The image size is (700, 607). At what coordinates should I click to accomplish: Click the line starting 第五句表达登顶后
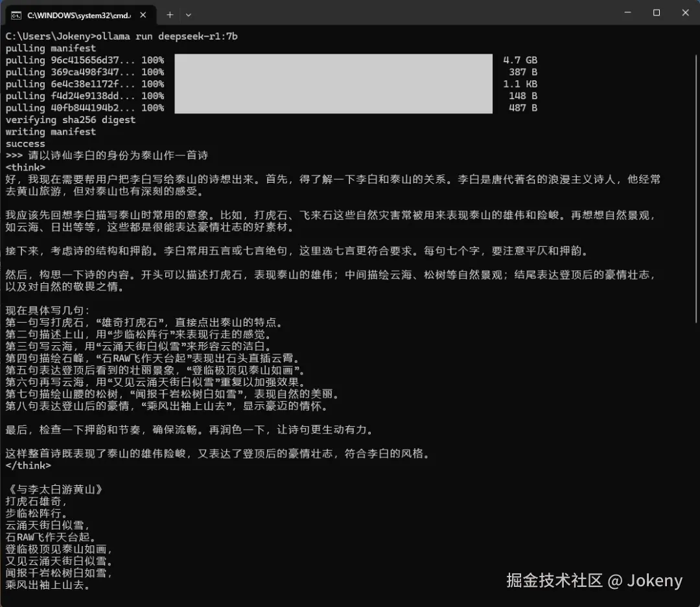(155, 370)
